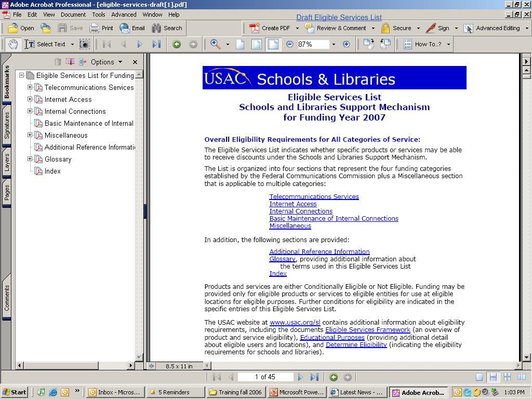
Task: Rotate the view clockwise
Action: (368, 44)
